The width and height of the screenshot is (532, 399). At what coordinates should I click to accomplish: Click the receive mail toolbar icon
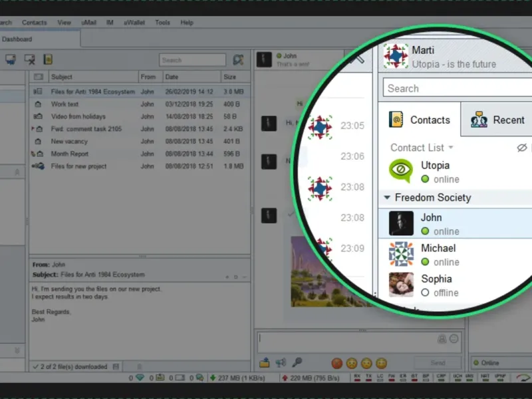(x=11, y=60)
